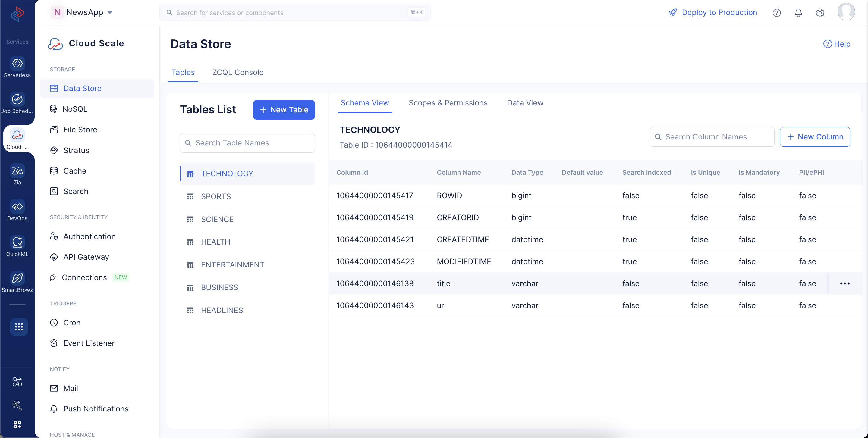Open the SmartBrowz service icon
The width and height of the screenshot is (868, 438).
click(x=17, y=278)
